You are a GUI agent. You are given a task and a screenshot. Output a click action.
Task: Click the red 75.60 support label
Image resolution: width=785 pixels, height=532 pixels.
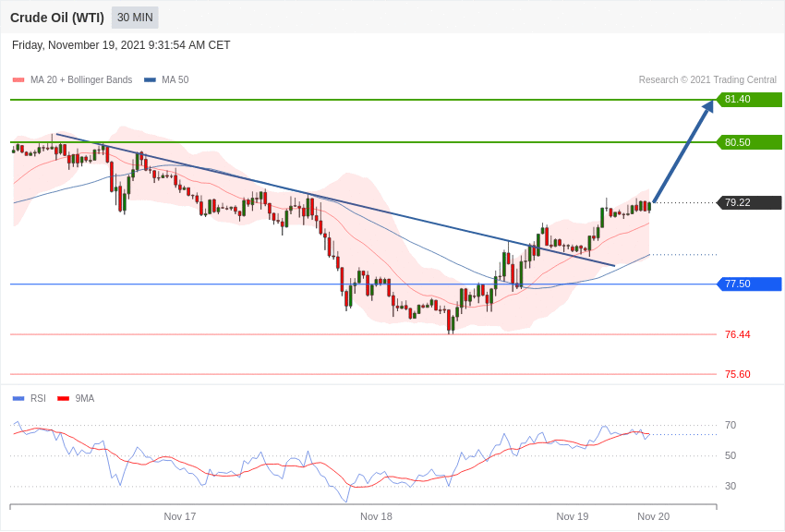click(x=737, y=374)
